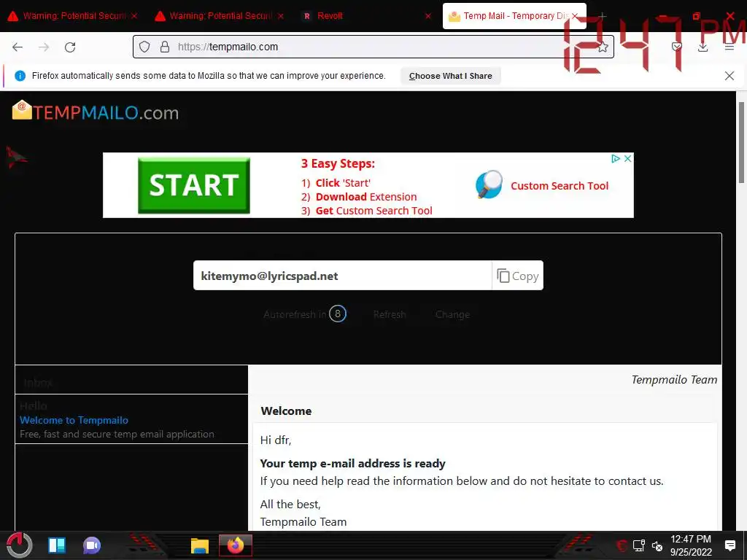
Task: Click the page vertical scrollbar
Action: (x=741, y=142)
